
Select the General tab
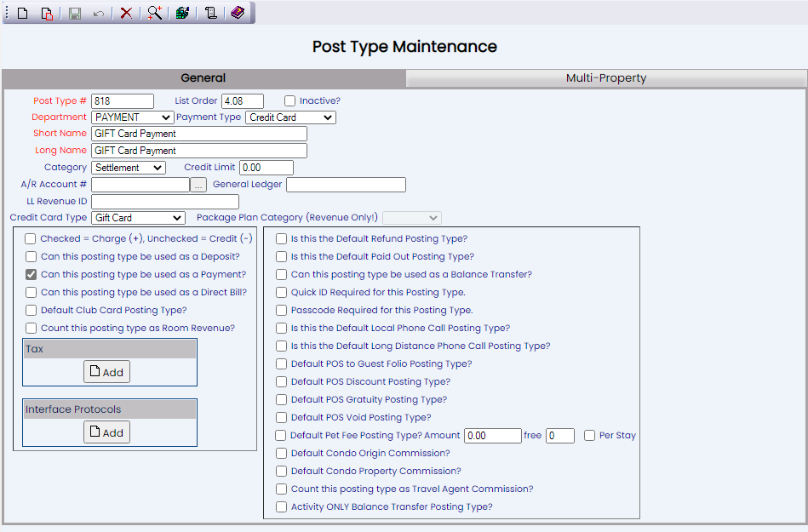click(203, 78)
